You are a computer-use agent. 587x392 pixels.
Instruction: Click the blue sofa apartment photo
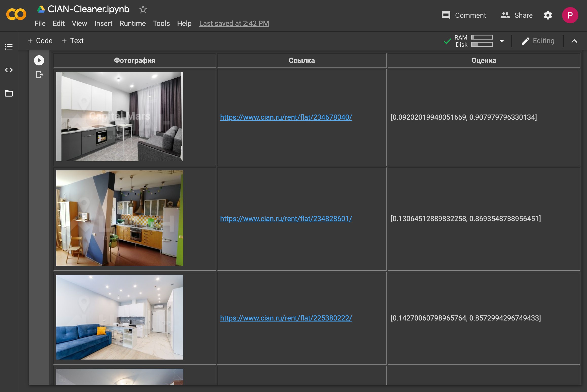(x=120, y=317)
